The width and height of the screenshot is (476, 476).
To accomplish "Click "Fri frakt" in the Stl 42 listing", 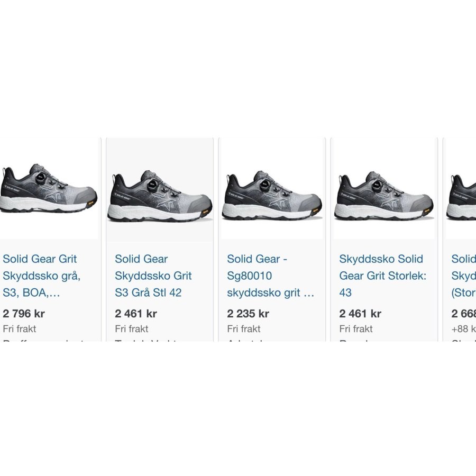I will point(132,328).
